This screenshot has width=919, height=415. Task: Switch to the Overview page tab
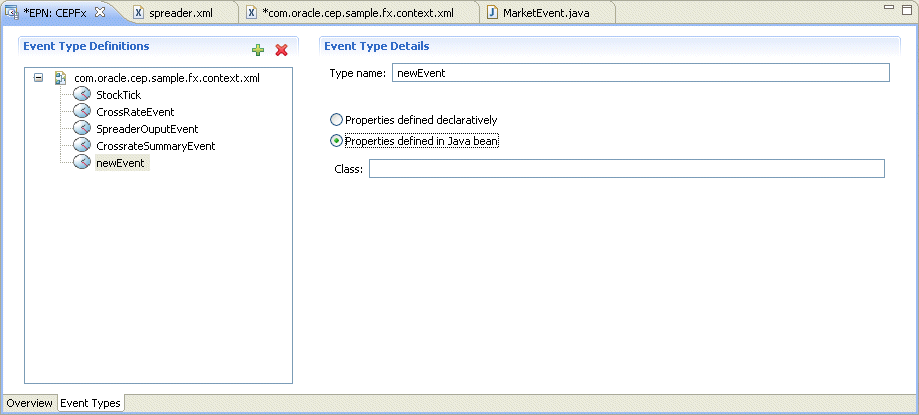(x=29, y=403)
